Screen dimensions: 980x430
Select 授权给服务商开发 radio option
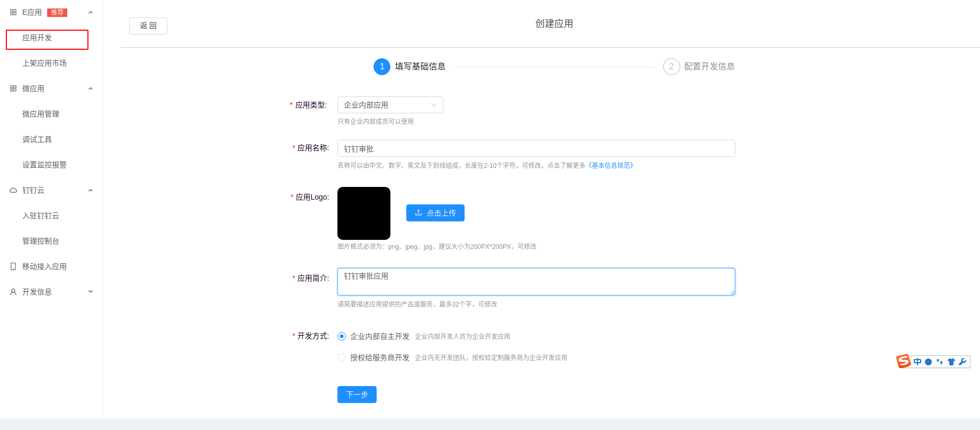click(x=342, y=357)
